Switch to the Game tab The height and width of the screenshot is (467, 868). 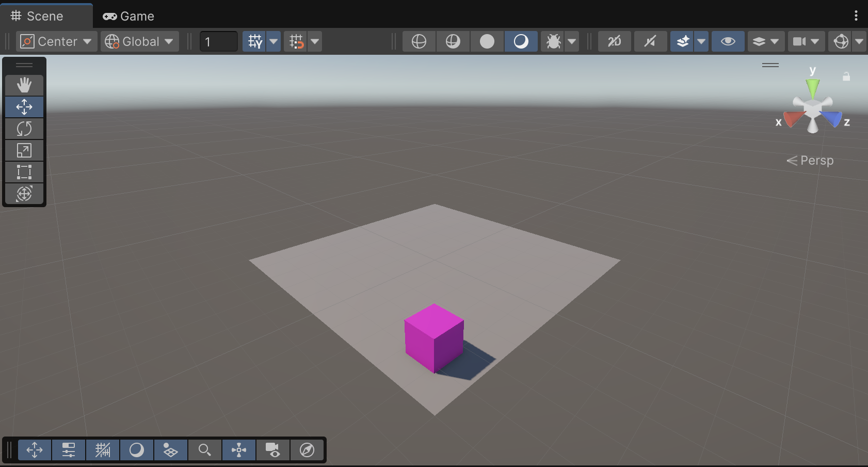pyautogui.click(x=128, y=16)
